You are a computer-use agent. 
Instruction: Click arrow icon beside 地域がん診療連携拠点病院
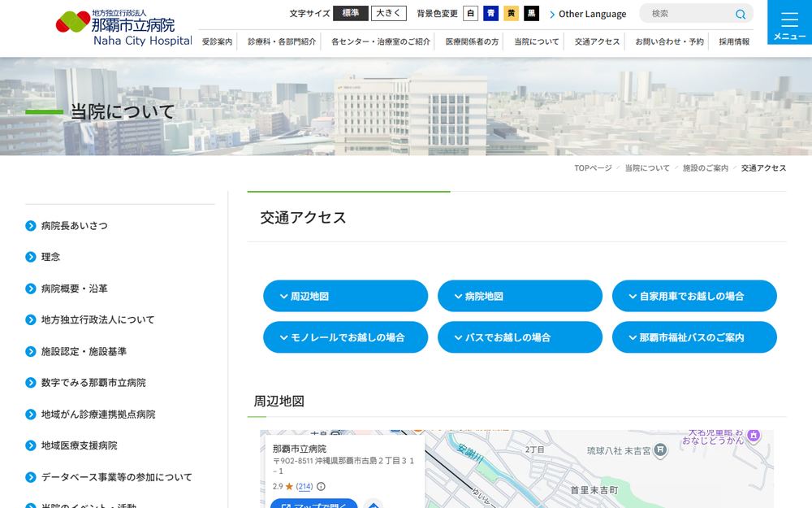[x=31, y=415]
